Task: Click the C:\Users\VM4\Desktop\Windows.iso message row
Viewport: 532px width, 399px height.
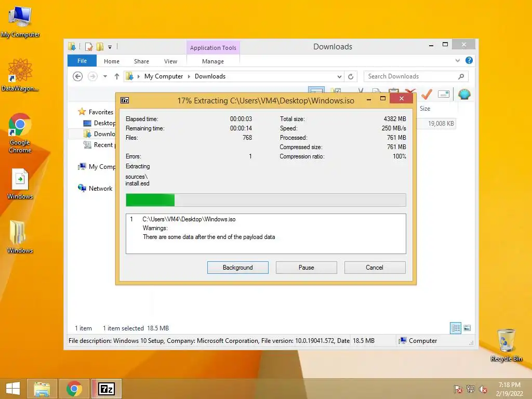Action: tap(189, 219)
